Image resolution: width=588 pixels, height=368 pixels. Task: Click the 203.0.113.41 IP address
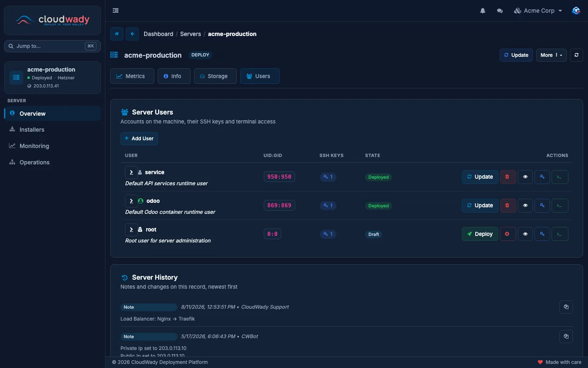[x=46, y=86]
